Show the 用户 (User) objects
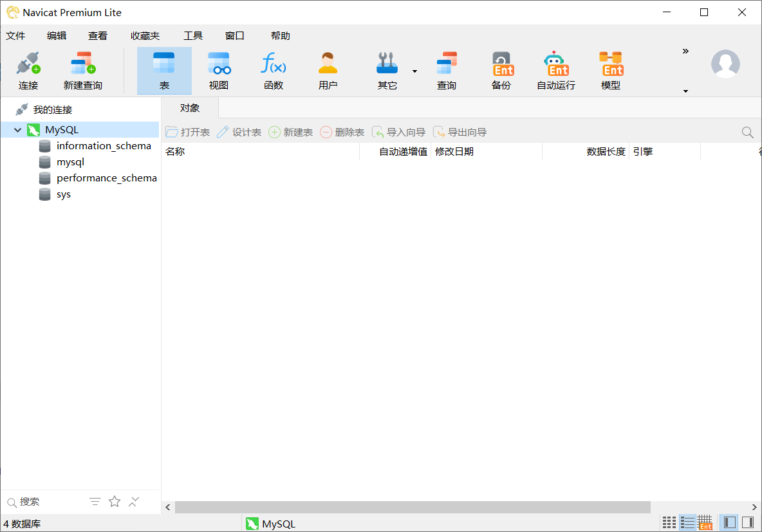Viewport: 762px width, 532px height. (328, 71)
